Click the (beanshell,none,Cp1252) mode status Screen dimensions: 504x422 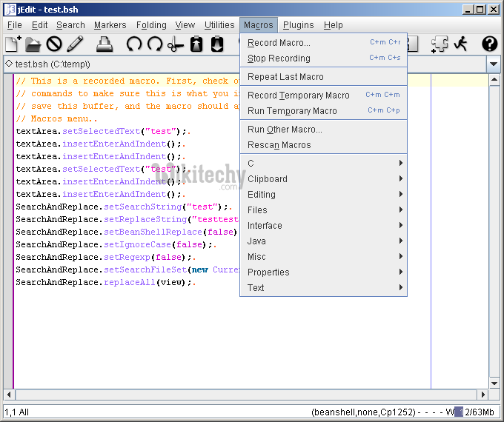(363, 412)
